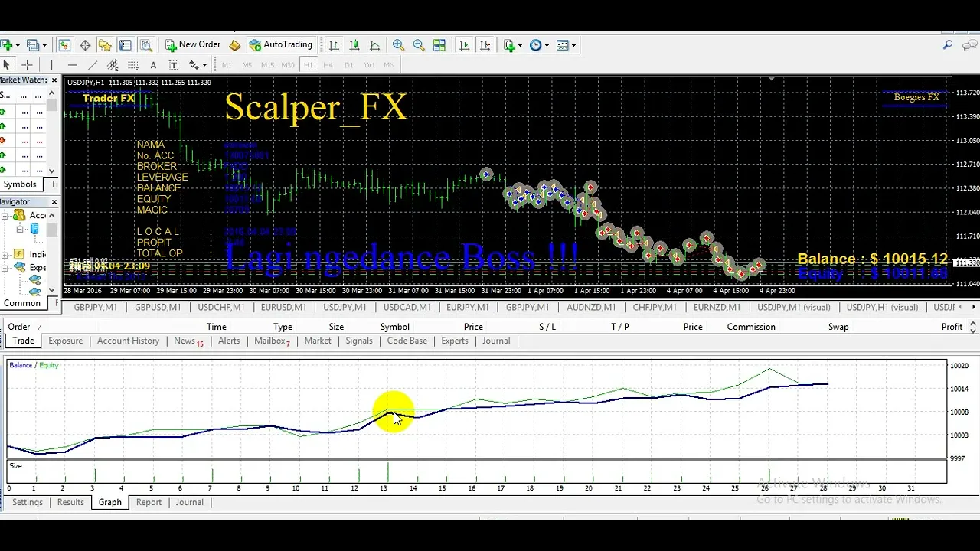Click the chart tabs scroll right arrow
This screenshot has height=551, width=980.
tap(973, 308)
